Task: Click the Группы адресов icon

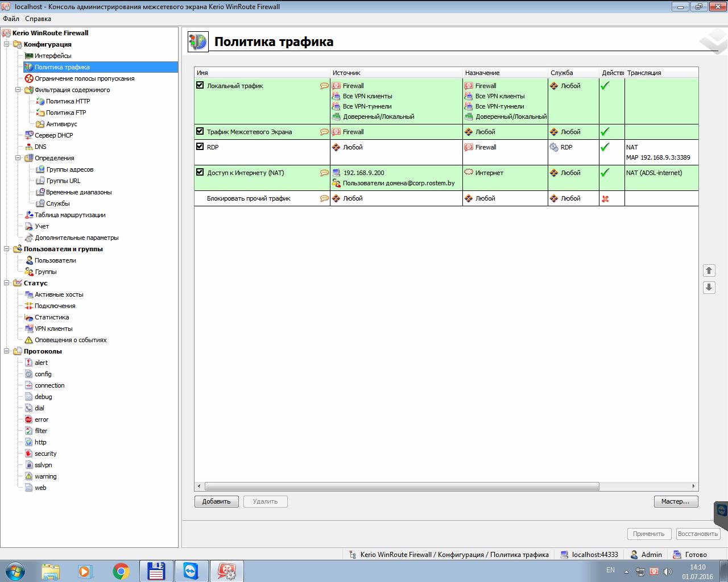Action: 40,169
